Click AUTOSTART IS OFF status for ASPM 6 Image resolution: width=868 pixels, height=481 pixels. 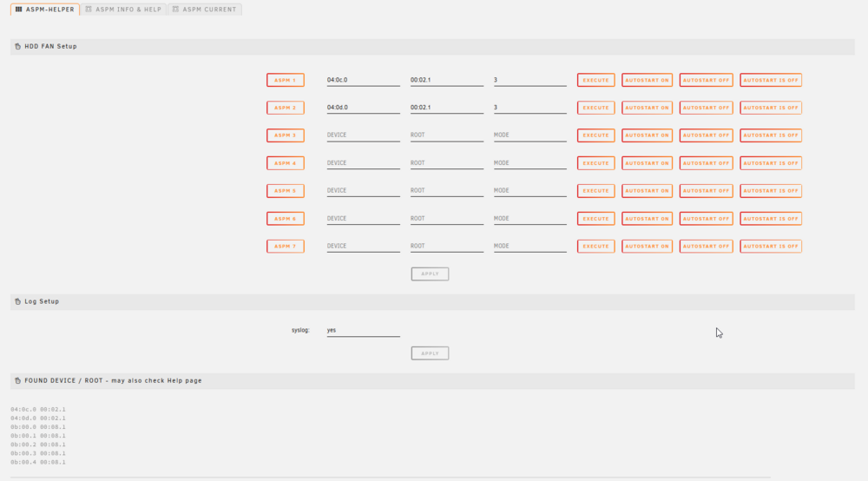pos(771,219)
